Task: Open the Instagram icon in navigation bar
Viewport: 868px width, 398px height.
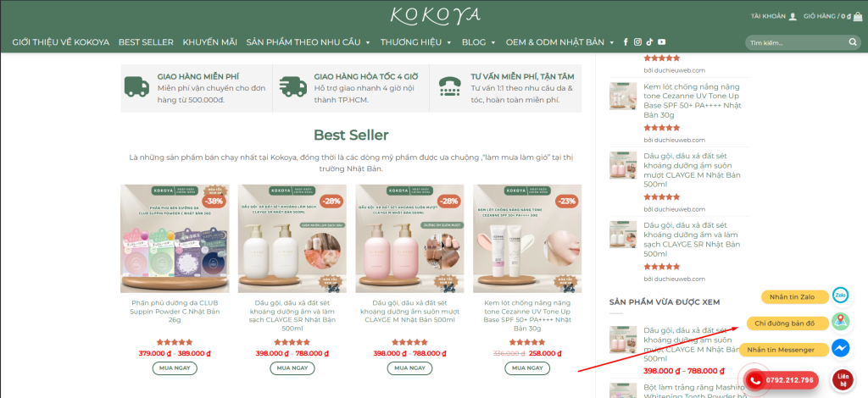Action: click(x=637, y=42)
